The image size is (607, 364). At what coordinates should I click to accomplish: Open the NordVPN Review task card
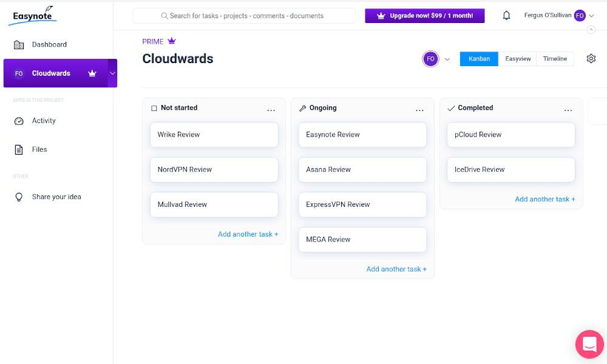[x=214, y=169]
